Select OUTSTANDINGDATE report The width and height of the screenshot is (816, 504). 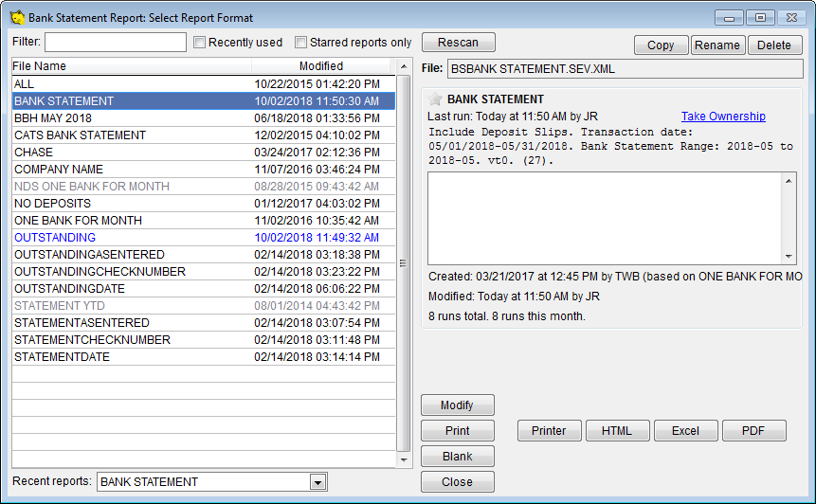click(x=204, y=289)
